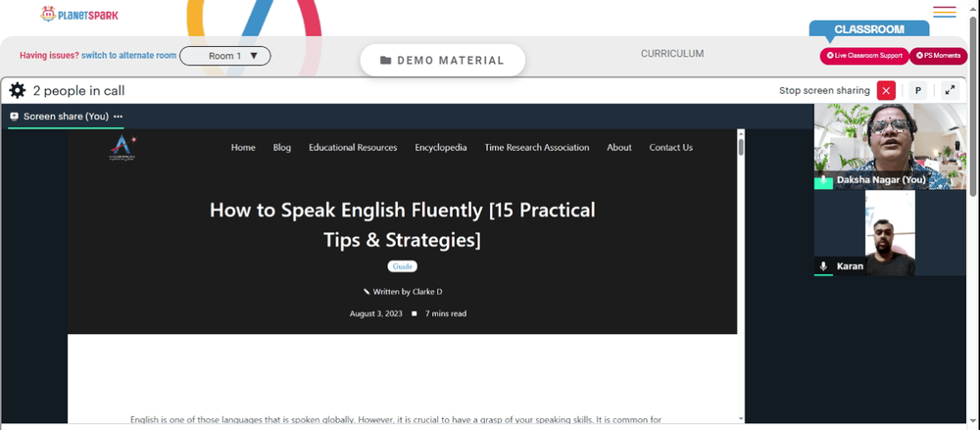This screenshot has width=980, height=430.
Task: Click the August 3, 2023 date
Action: (375, 313)
